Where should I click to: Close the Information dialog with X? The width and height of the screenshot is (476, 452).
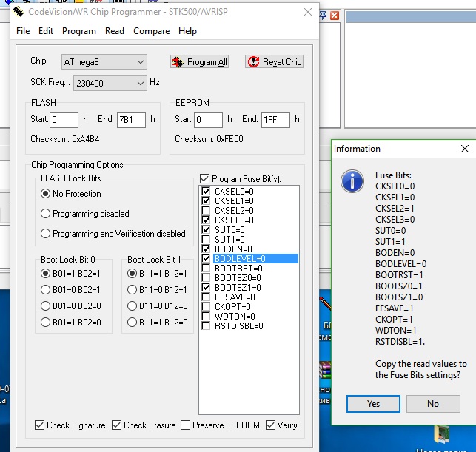[x=464, y=149]
